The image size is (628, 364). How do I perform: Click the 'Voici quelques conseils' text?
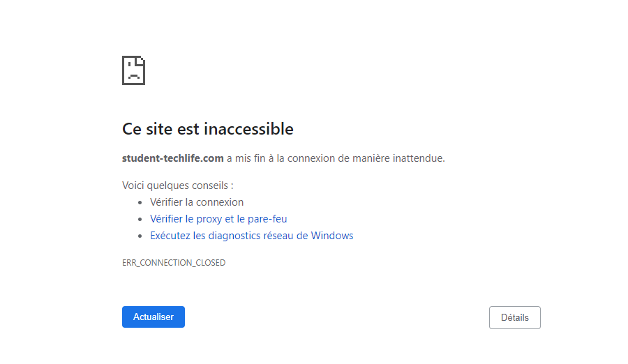point(177,185)
